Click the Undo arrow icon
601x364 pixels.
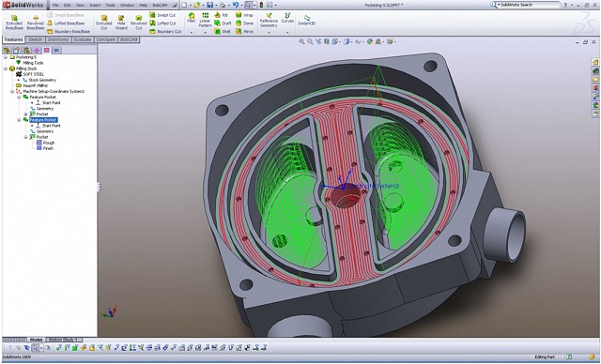pos(236,5)
